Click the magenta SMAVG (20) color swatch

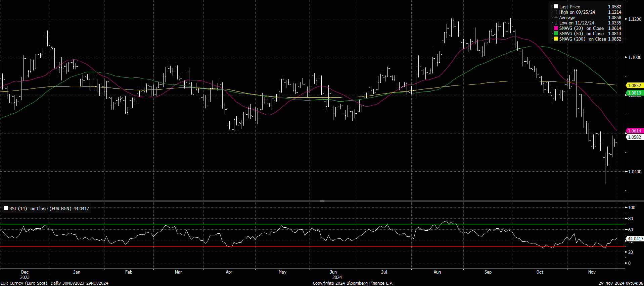556,28
